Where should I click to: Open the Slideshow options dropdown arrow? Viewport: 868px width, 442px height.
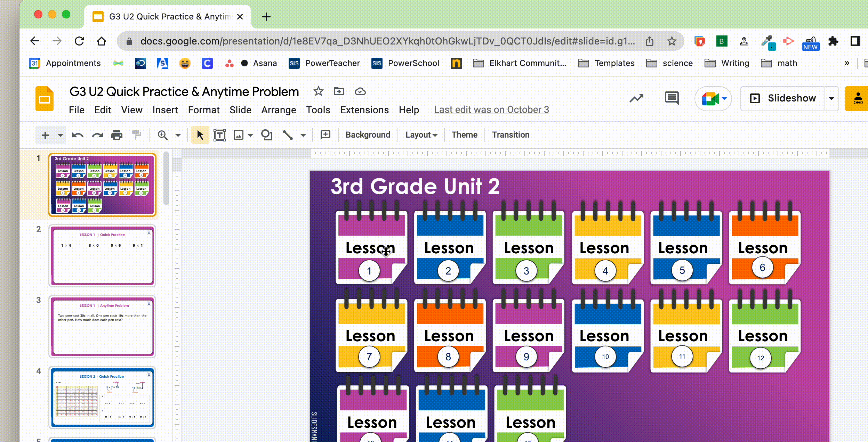(x=831, y=98)
